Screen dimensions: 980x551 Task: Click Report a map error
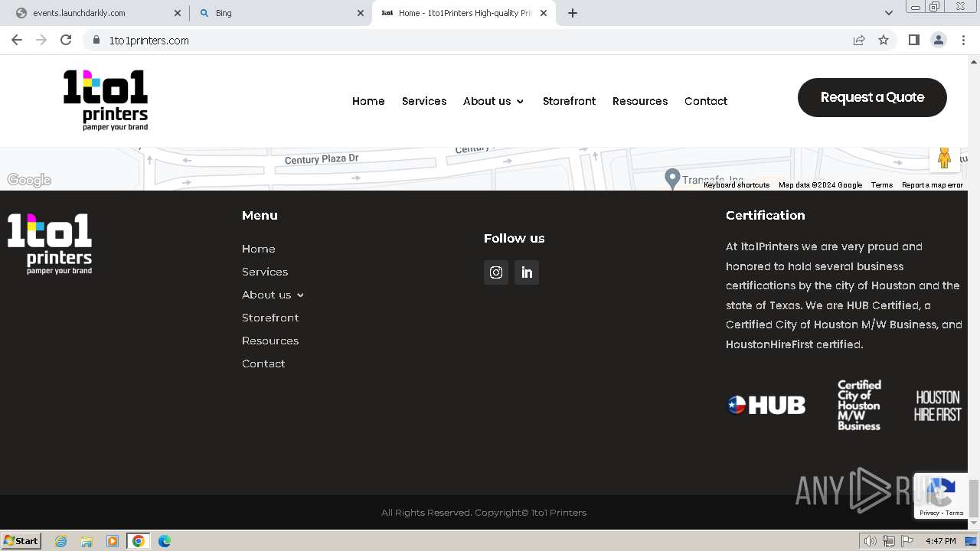point(933,185)
